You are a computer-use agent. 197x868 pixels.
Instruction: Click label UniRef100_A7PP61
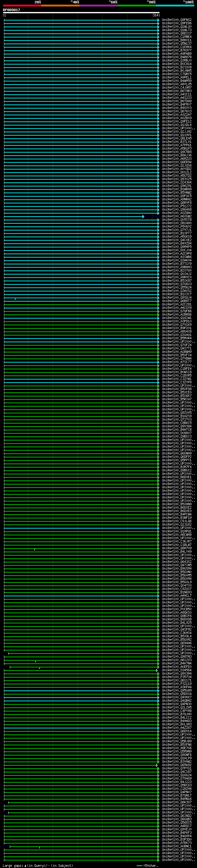177,145
